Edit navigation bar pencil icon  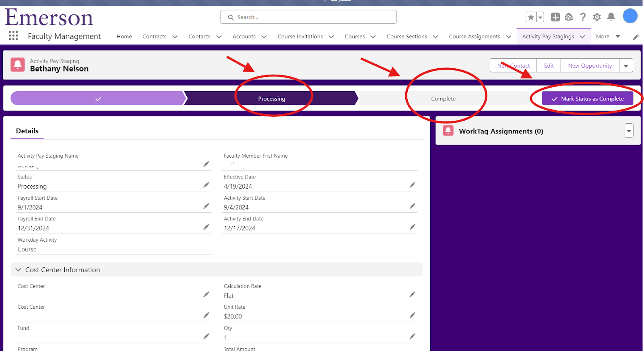(x=636, y=37)
